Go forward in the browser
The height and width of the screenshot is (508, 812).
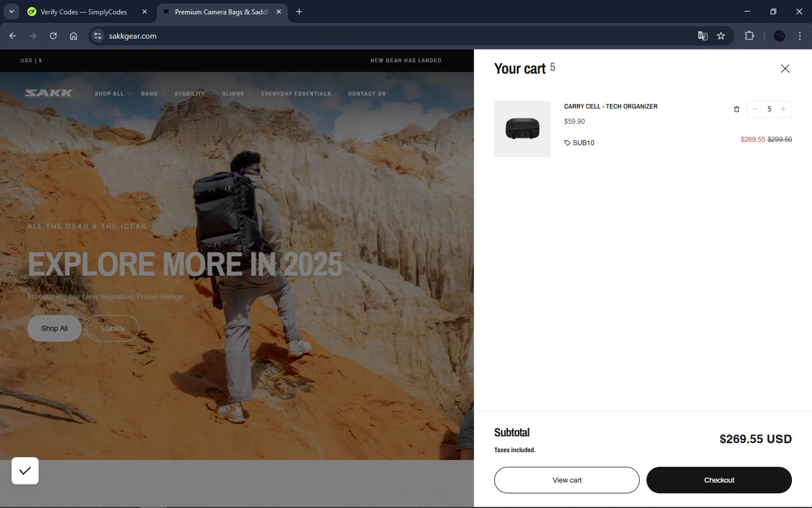click(33, 36)
